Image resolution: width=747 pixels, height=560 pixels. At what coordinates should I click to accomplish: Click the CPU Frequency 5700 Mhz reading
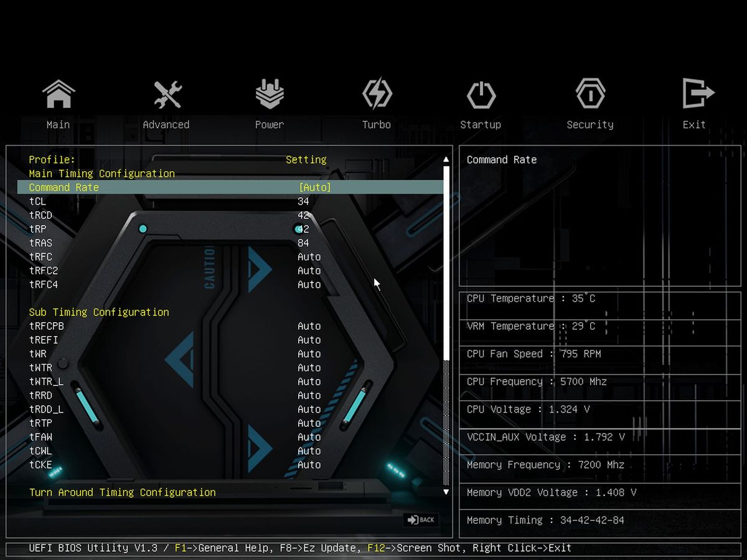(x=537, y=381)
